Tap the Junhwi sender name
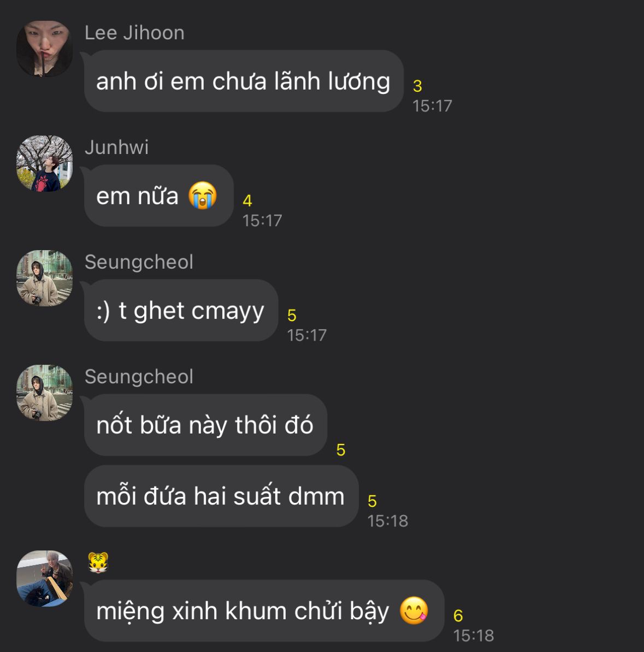 (116, 147)
